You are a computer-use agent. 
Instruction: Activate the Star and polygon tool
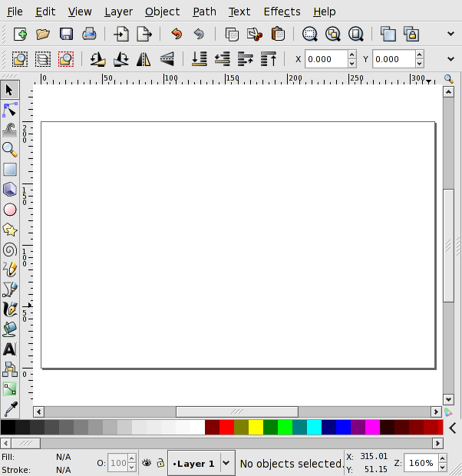pyautogui.click(x=10, y=230)
